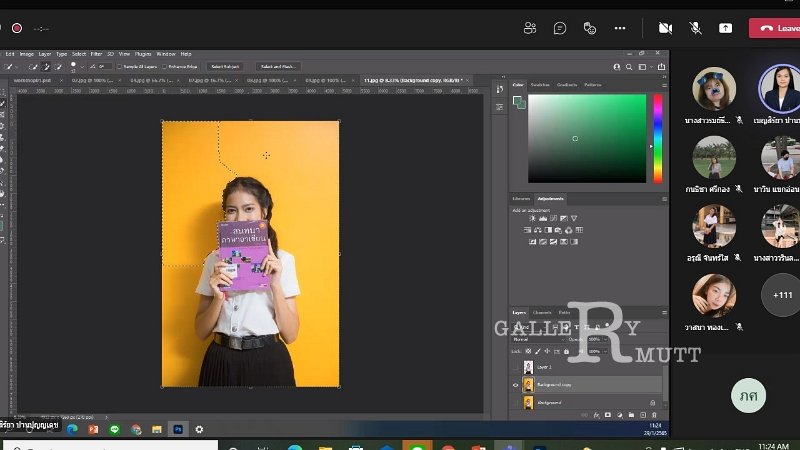The image size is (800, 450).
Task: Click the Select Subject button
Action: 225,67
